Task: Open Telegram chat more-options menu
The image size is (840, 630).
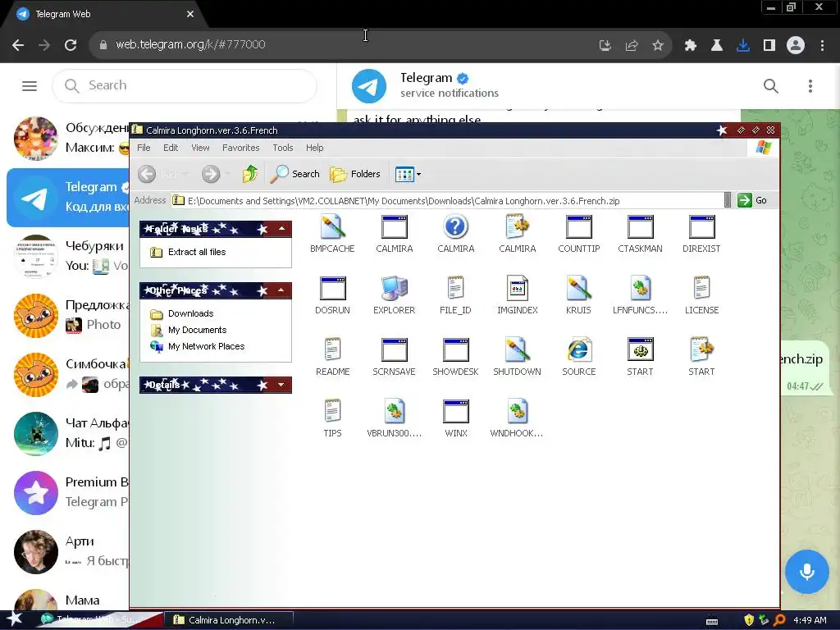Action: [810, 85]
